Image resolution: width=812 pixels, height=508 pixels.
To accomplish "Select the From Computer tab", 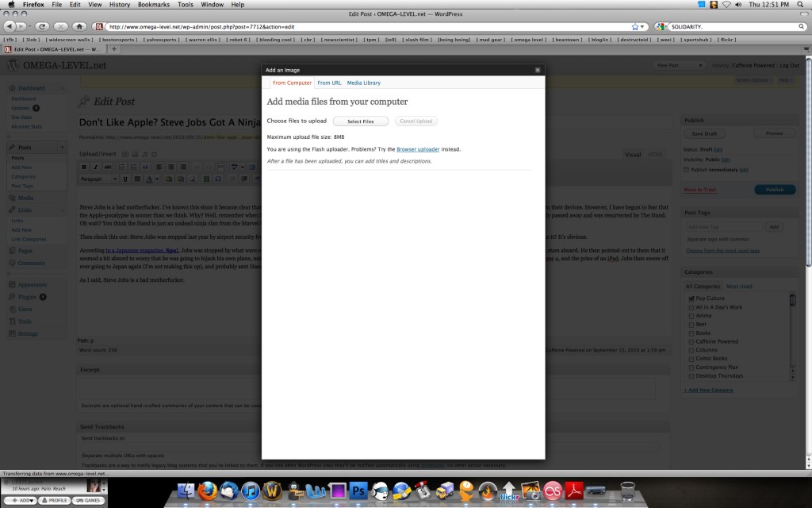I will [292, 83].
